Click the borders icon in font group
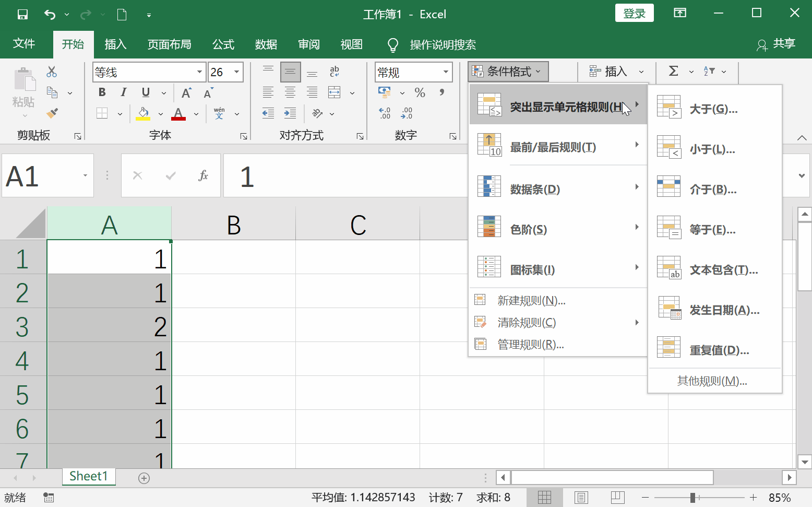Viewport: 812px width, 507px height. [x=102, y=113]
